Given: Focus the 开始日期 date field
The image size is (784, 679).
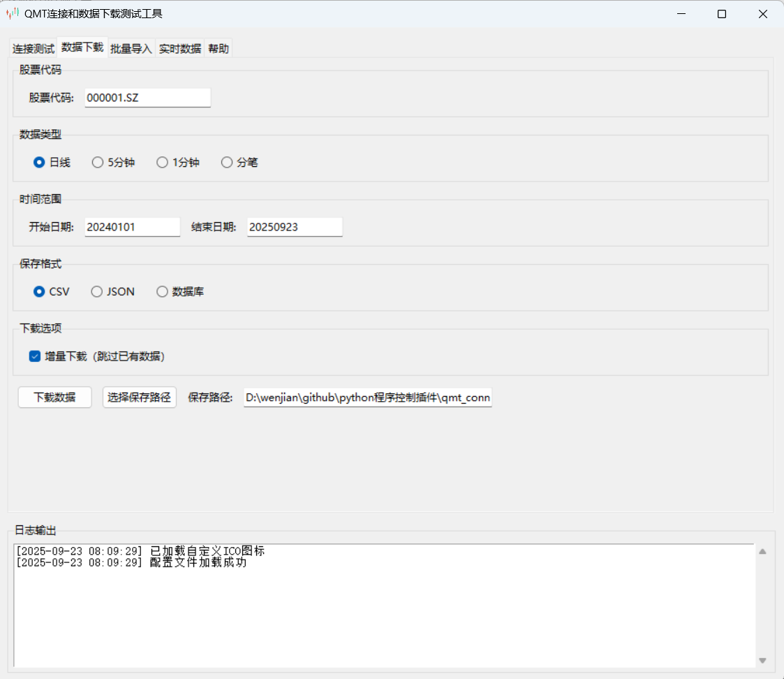Looking at the screenshot, I should pos(132,227).
